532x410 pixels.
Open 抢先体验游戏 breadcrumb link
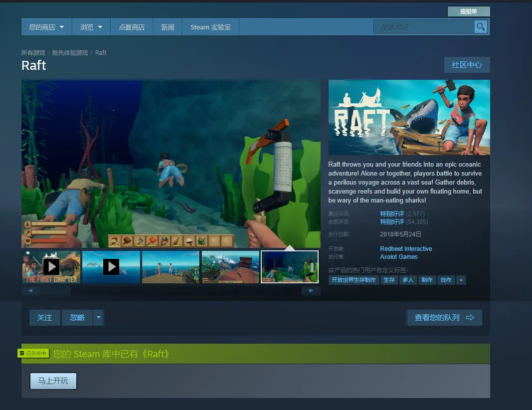point(70,52)
